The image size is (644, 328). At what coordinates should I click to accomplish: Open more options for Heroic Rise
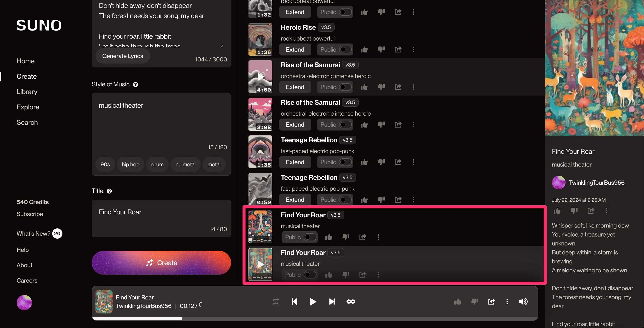pos(413,49)
